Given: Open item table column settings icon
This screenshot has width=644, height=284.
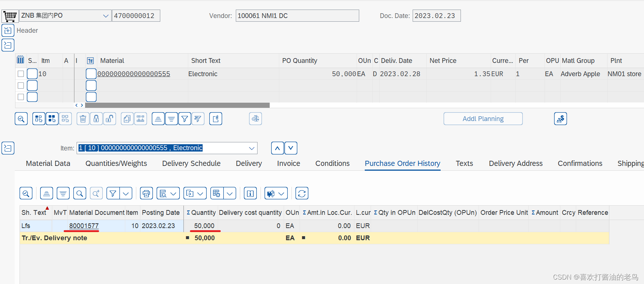Looking at the screenshot, I should click(21, 60).
